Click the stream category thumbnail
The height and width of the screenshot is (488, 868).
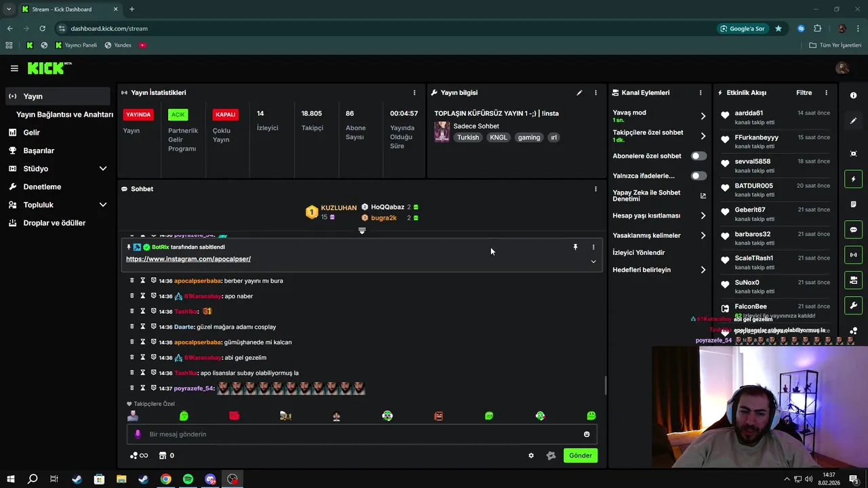point(442,131)
